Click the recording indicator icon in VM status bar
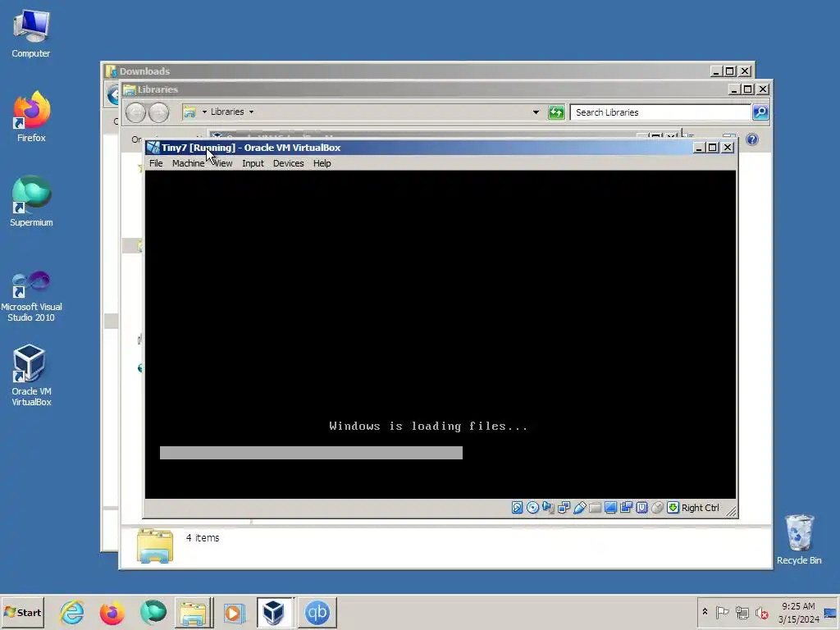 (x=626, y=507)
